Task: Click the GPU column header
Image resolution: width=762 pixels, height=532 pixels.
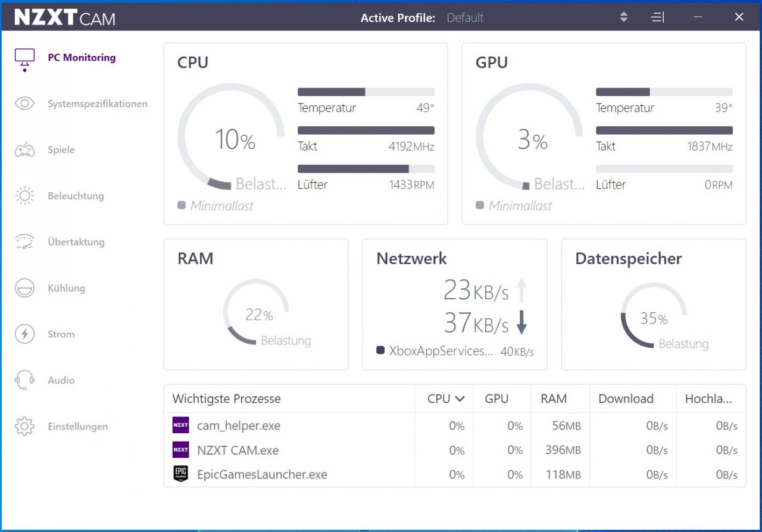Action: coord(496,399)
